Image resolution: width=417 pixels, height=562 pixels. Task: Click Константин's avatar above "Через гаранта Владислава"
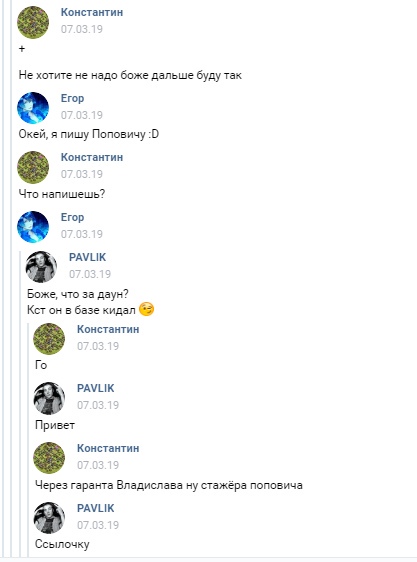click(x=49, y=458)
